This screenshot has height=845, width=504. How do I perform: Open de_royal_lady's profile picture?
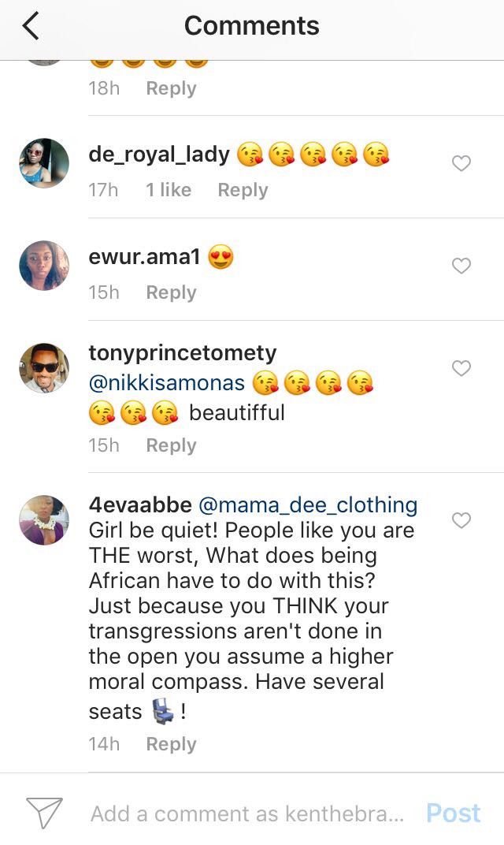pyautogui.click(x=44, y=163)
